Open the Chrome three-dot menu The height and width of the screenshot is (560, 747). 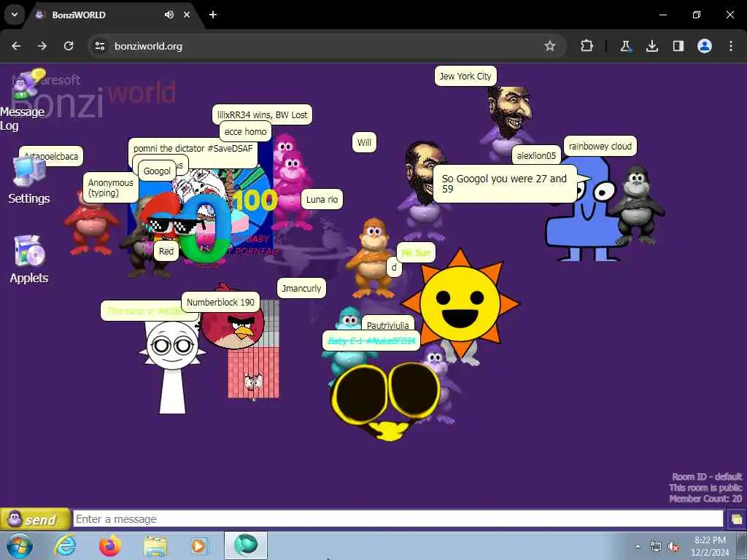[x=731, y=46]
